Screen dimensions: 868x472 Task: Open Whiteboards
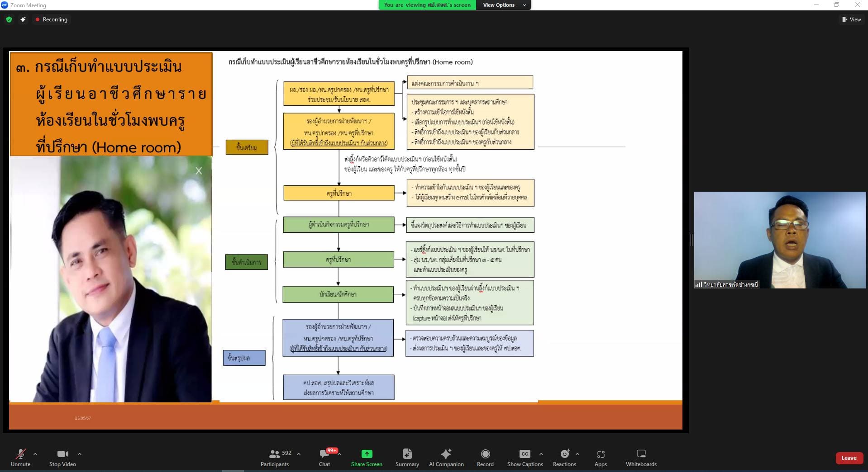point(641,457)
